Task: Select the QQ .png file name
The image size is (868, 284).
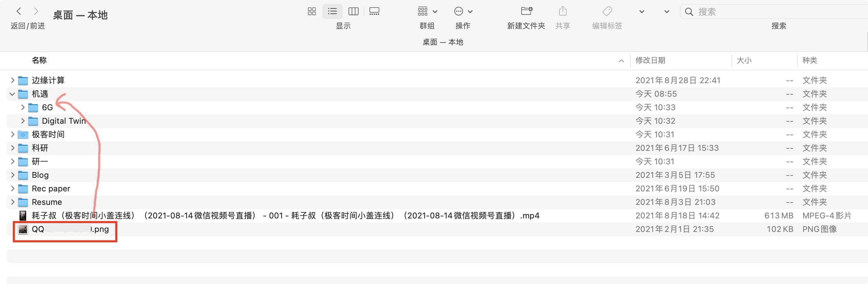Action: click(x=70, y=229)
